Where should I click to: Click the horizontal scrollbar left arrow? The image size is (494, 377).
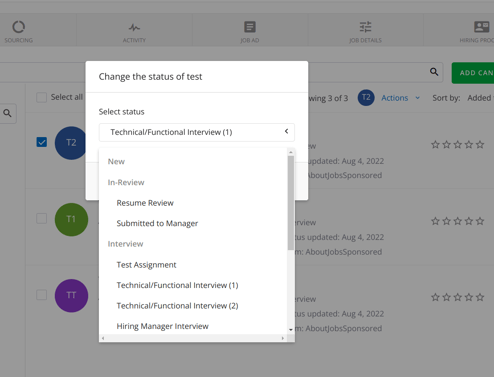(103, 338)
